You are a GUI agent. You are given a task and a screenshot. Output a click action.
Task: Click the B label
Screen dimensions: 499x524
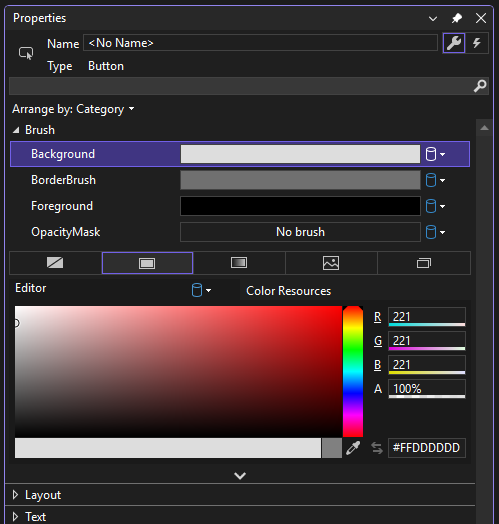tap(378, 365)
